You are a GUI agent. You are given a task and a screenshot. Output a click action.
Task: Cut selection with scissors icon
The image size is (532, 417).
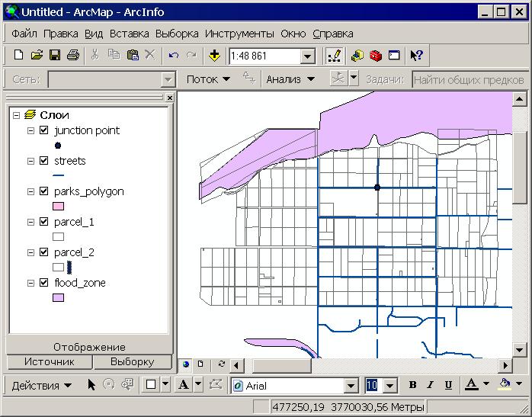tap(95, 55)
